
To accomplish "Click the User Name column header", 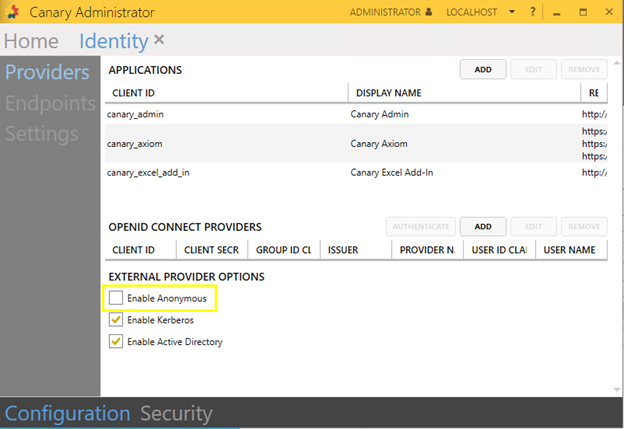I will pyautogui.click(x=572, y=250).
